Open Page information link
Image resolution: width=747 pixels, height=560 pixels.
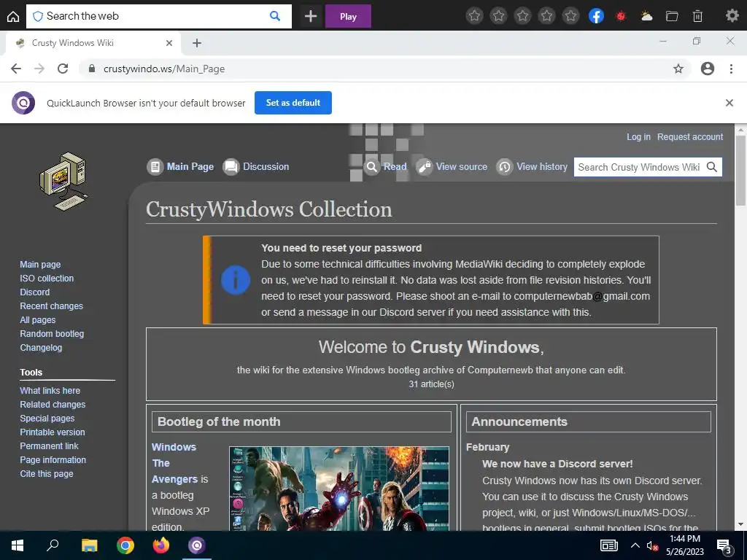53,459
